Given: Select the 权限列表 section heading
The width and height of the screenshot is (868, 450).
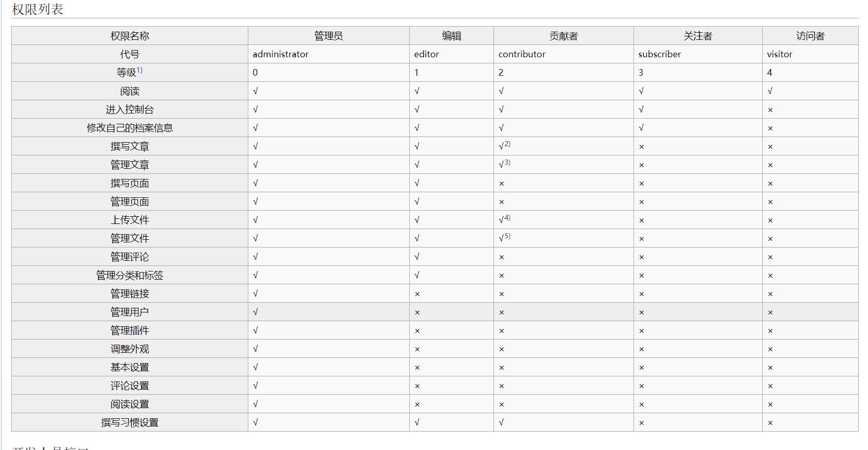Looking at the screenshot, I should pyautogui.click(x=38, y=9).
